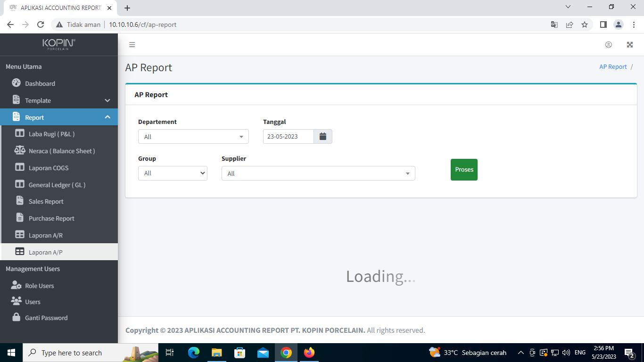The image size is (644, 362).
Task: Show hidden system tray icons chevron
Action: (521, 353)
